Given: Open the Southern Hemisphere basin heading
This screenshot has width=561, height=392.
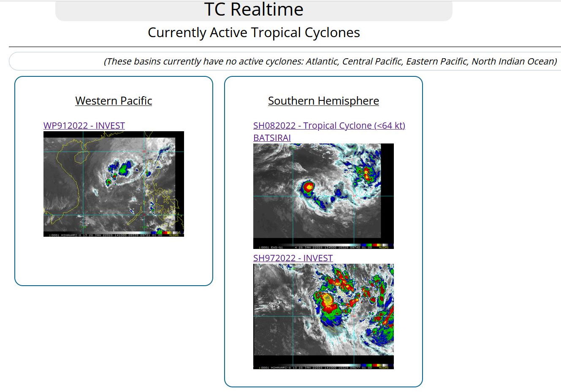Looking at the screenshot, I should pyautogui.click(x=323, y=101).
